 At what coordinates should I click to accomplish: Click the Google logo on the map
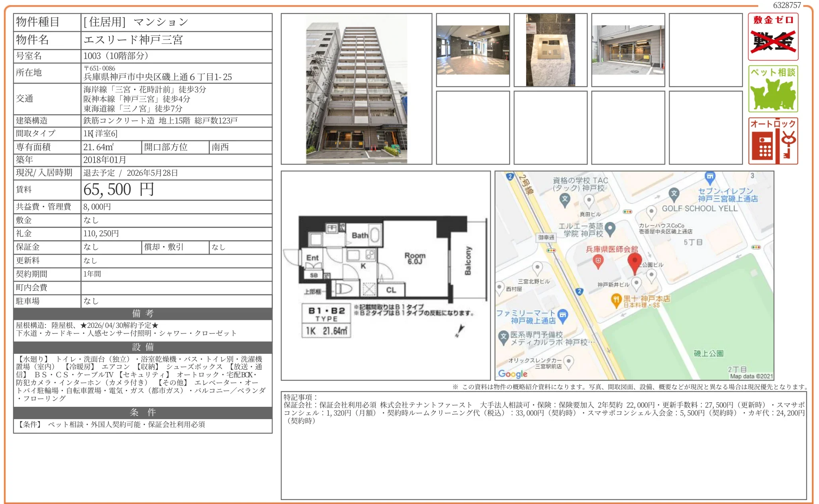pyautogui.click(x=512, y=374)
